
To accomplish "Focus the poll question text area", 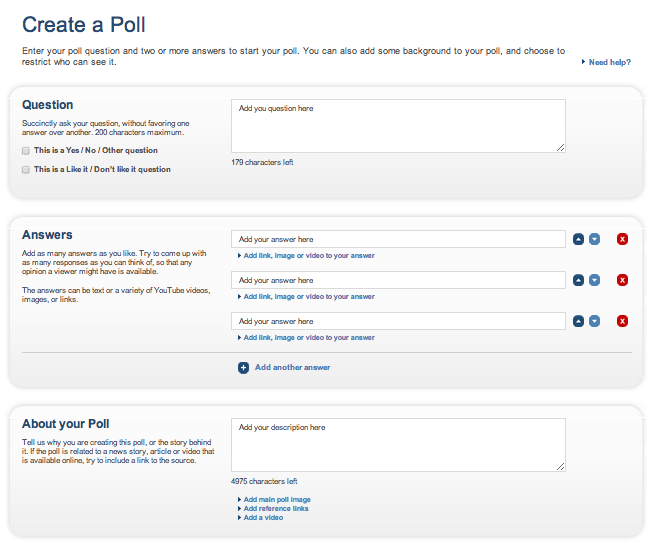I will point(398,126).
